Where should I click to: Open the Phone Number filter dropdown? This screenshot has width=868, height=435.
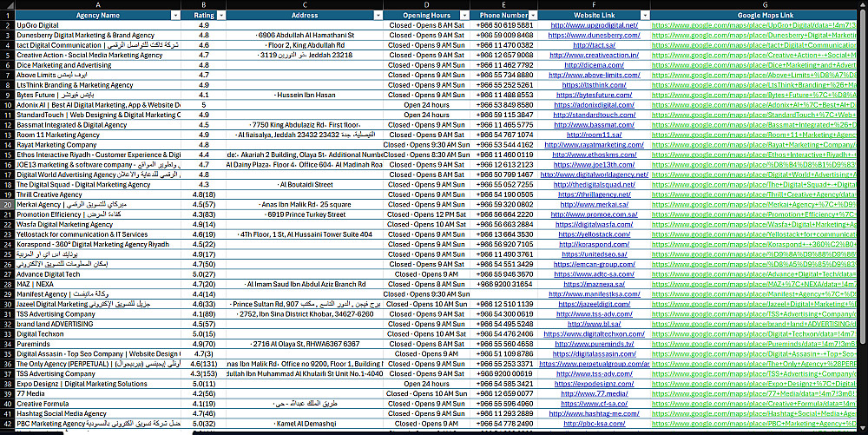pos(533,16)
